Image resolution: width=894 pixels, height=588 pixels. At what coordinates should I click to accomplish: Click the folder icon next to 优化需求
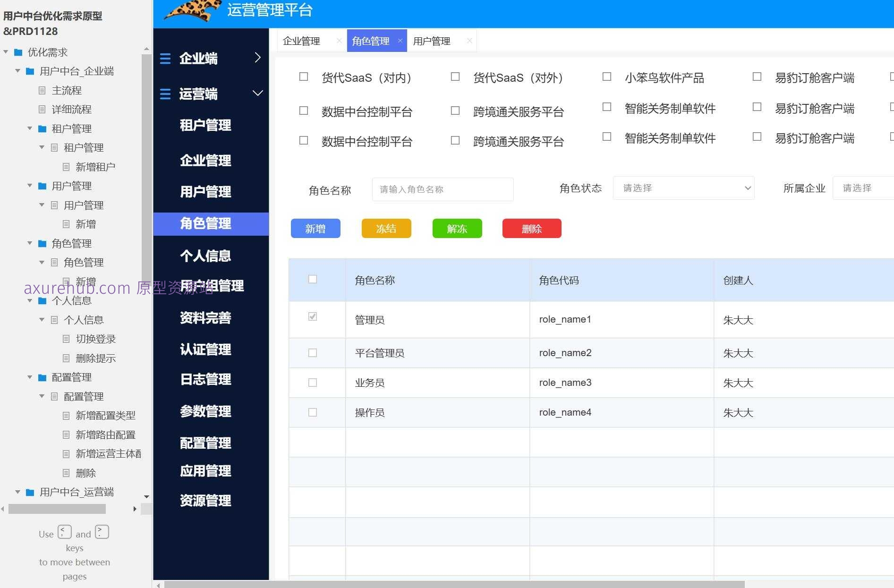click(x=18, y=52)
